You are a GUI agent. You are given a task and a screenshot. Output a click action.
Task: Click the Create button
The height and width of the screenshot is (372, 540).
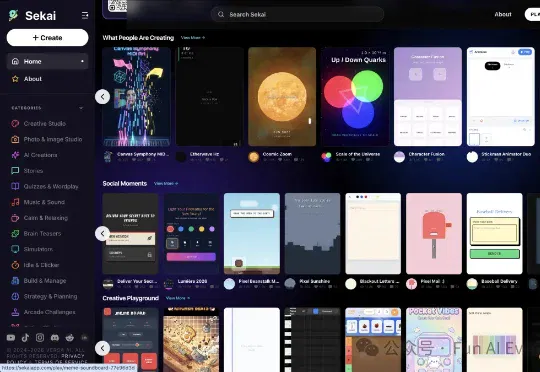(48, 38)
